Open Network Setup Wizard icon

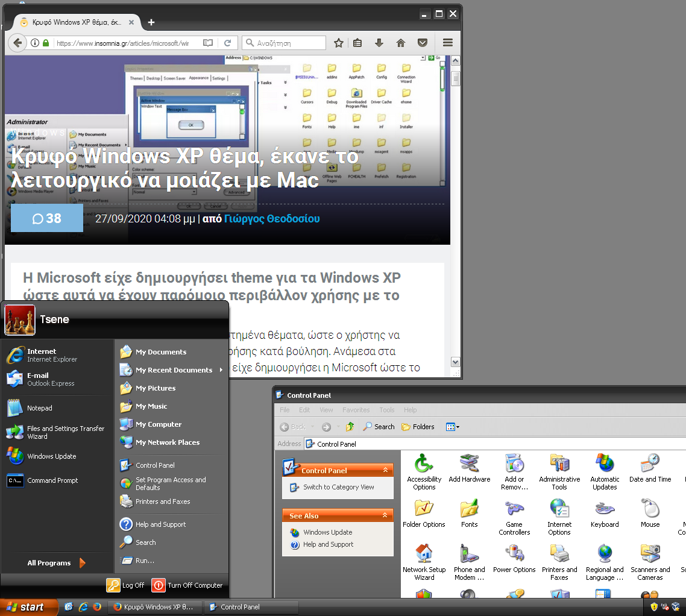[424, 562]
